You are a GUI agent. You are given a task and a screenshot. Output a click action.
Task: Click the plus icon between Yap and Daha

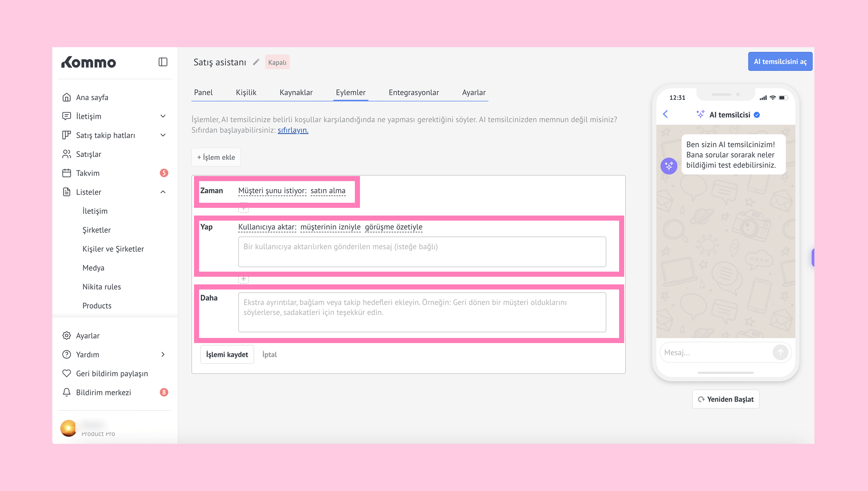243,279
